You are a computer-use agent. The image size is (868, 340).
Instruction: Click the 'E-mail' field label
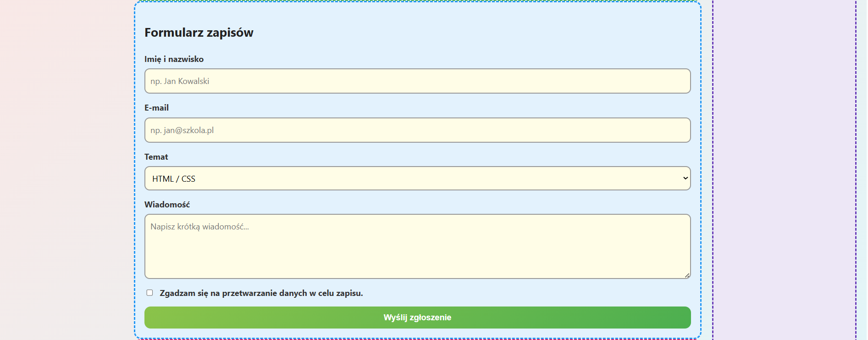coord(156,108)
